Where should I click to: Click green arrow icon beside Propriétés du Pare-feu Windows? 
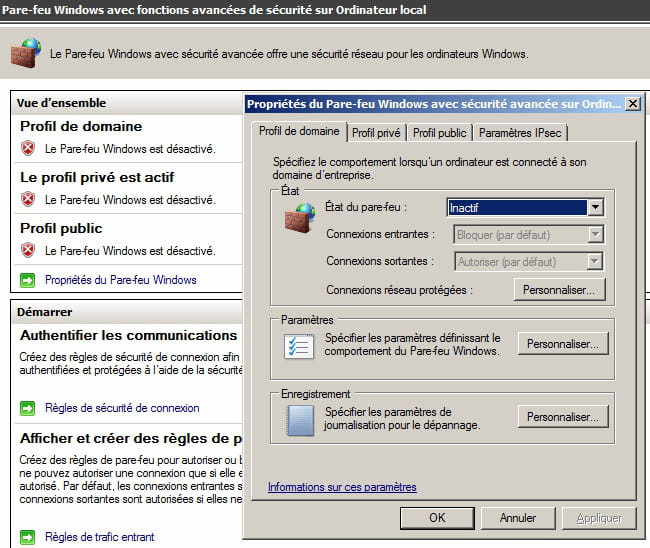coord(27,280)
